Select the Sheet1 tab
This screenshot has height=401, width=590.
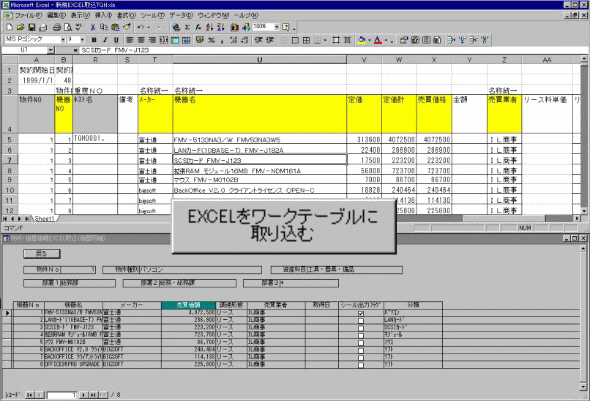click(x=44, y=219)
